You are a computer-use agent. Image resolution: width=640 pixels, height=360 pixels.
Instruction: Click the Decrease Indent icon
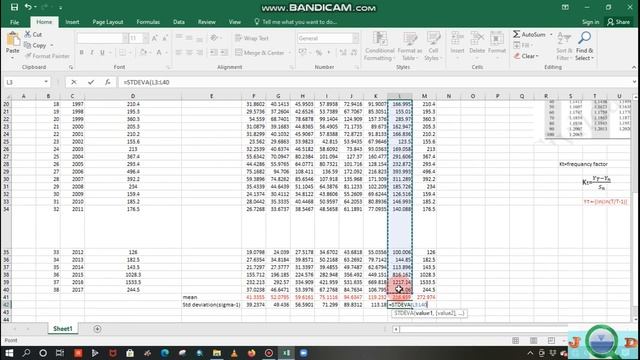[x=214, y=53]
